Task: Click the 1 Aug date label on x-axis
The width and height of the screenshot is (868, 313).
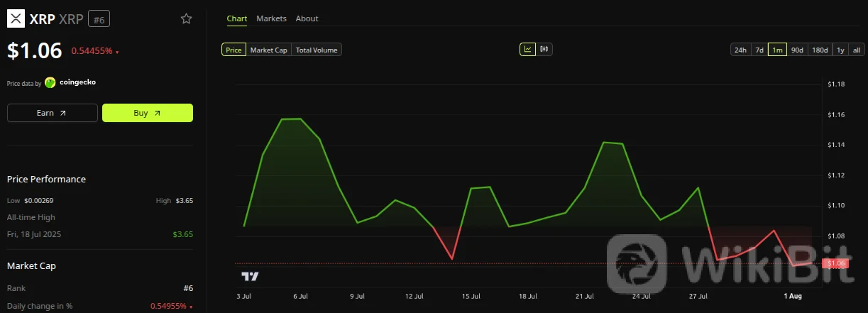Action: [x=793, y=295]
